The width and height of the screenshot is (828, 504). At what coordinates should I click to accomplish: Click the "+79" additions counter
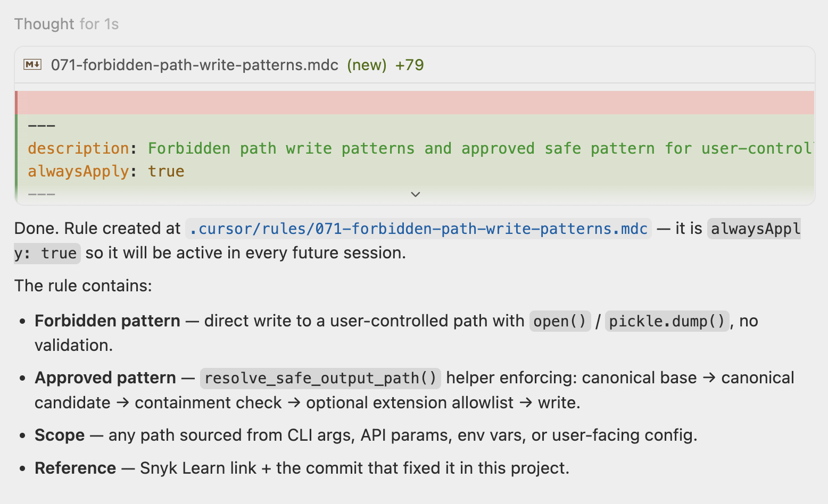click(x=409, y=65)
